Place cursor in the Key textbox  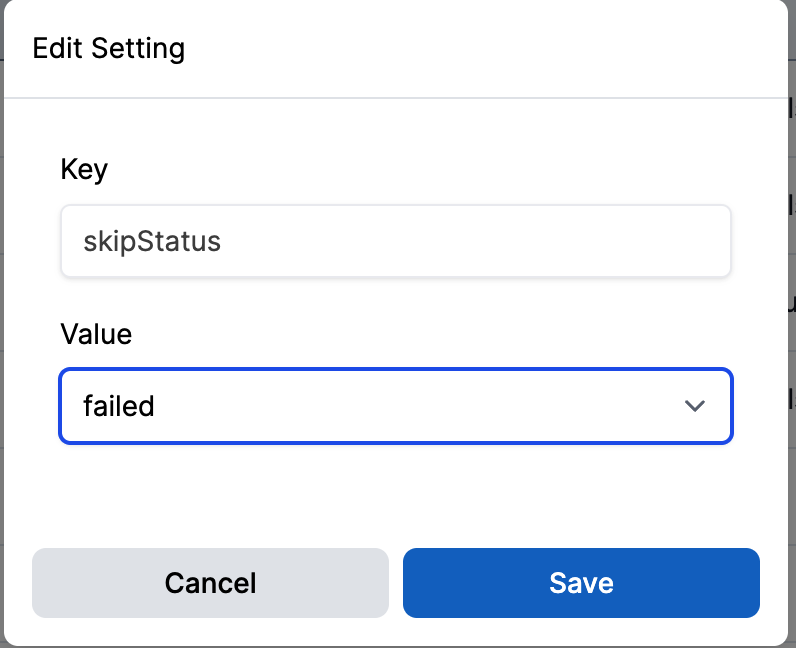pyautogui.click(x=395, y=241)
